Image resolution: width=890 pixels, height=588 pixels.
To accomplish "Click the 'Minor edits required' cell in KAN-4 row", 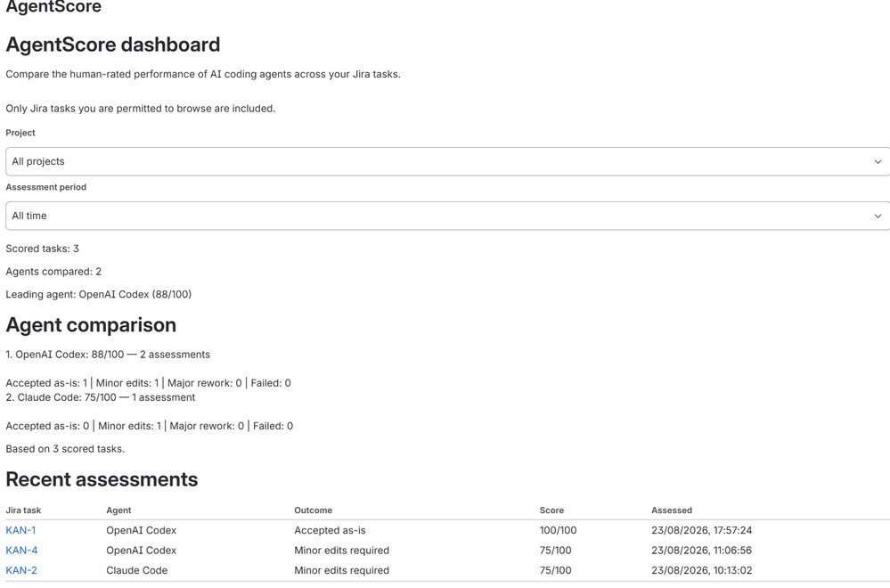I will coord(342,551).
